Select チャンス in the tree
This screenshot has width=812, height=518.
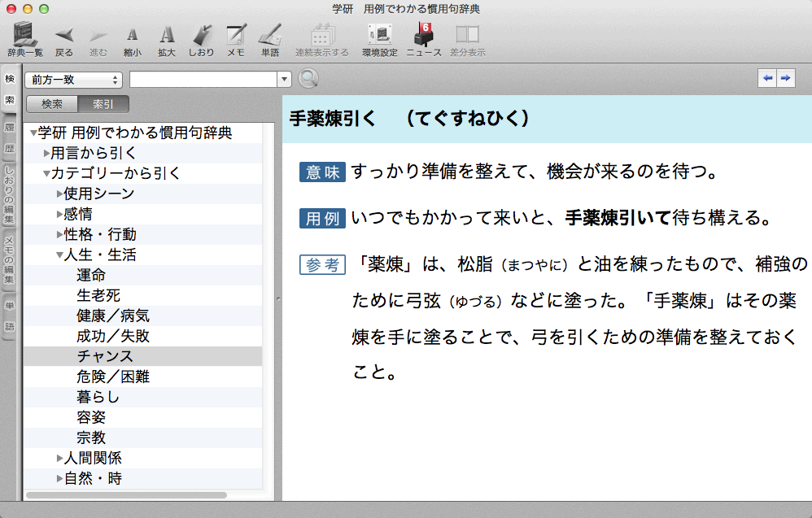pyautogui.click(x=105, y=356)
